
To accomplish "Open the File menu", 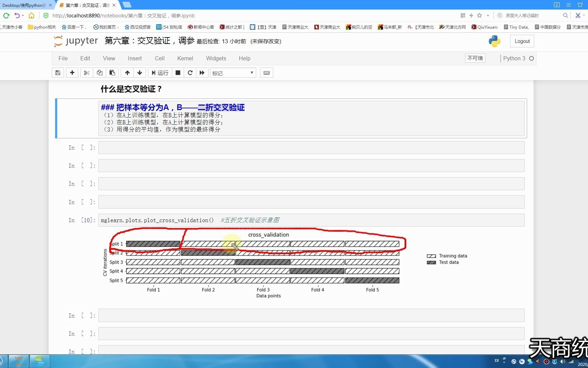I will tap(63, 58).
